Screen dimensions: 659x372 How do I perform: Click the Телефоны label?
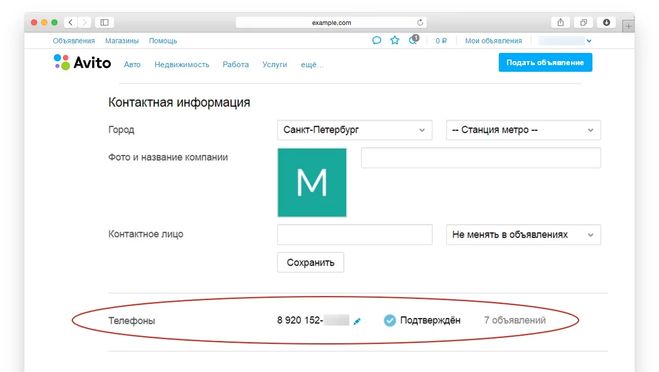point(132,321)
